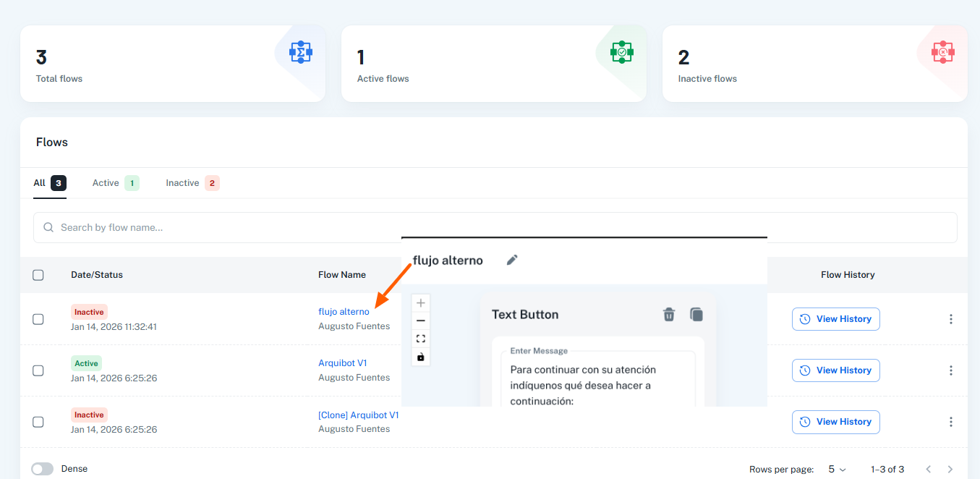Image resolution: width=980 pixels, height=479 pixels.
Task: Switch to the Active tab
Action: 106,183
